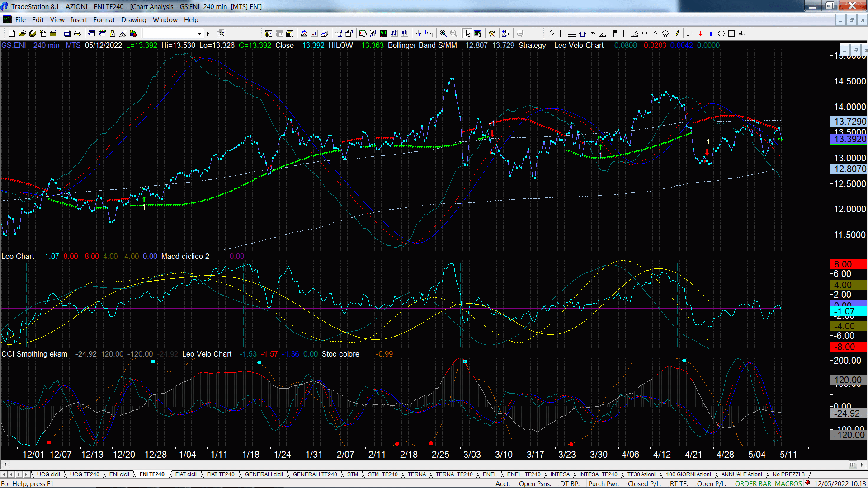Switch to the STM tab
This screenshot has height=488, width=868.
tap(353, 474)
